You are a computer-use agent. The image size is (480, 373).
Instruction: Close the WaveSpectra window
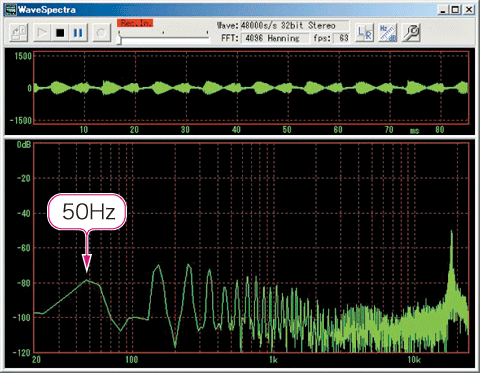tap(469, 10)
